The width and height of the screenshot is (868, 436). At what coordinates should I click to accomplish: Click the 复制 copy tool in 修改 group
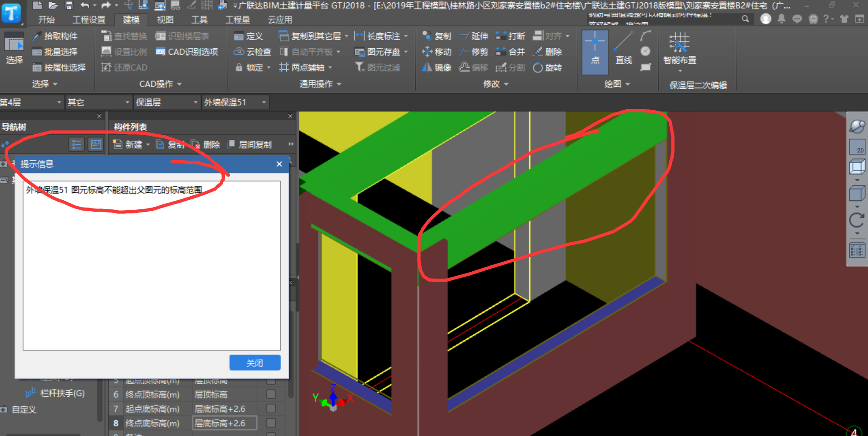point(436,36)
